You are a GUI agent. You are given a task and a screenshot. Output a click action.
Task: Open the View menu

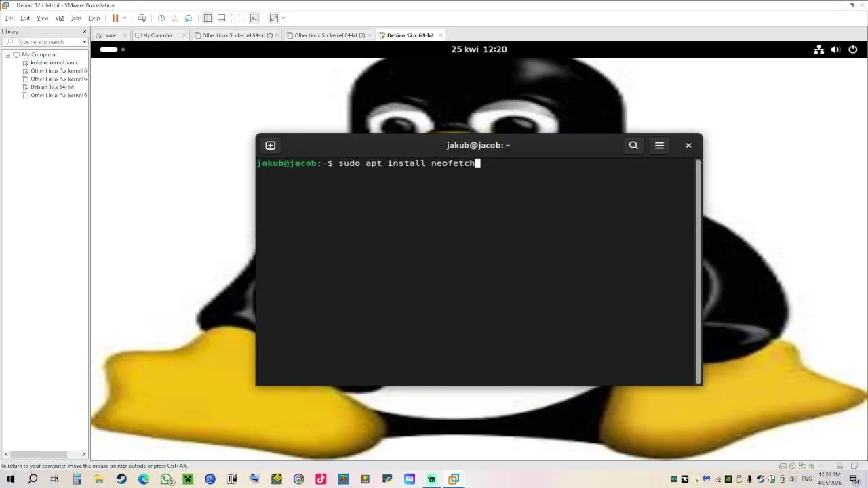42,18
